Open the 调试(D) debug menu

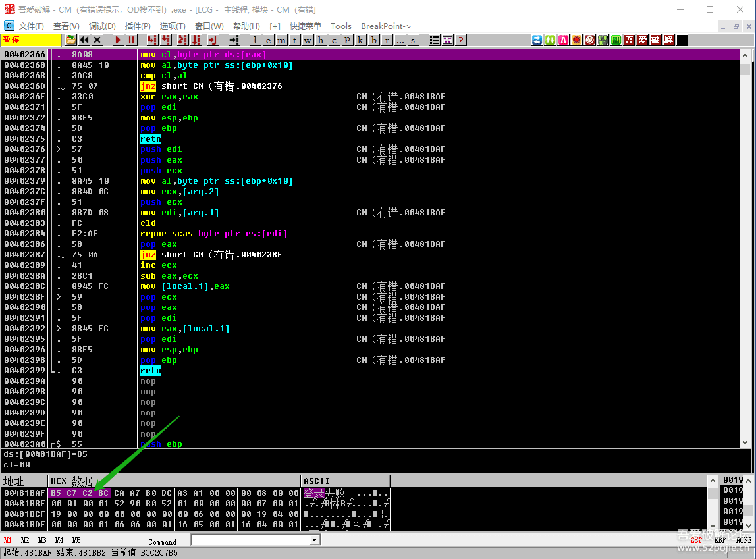102,26
